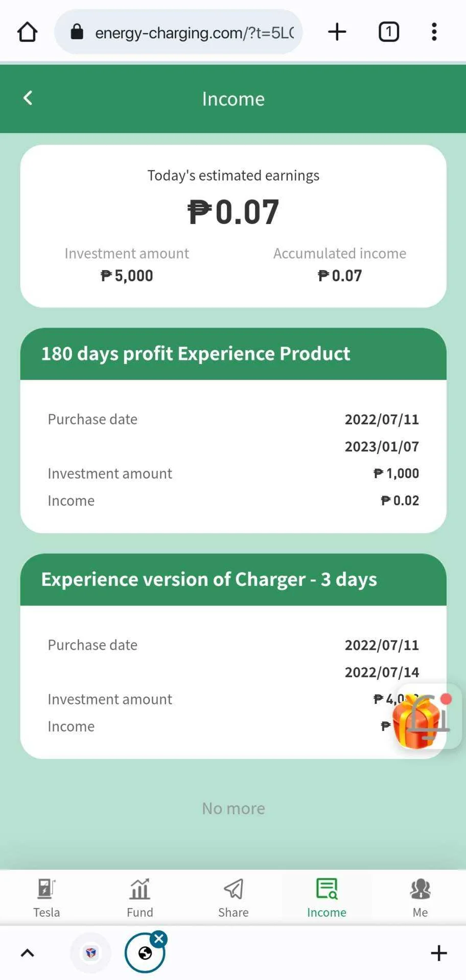Open the Fund tab

pos(139,898)
